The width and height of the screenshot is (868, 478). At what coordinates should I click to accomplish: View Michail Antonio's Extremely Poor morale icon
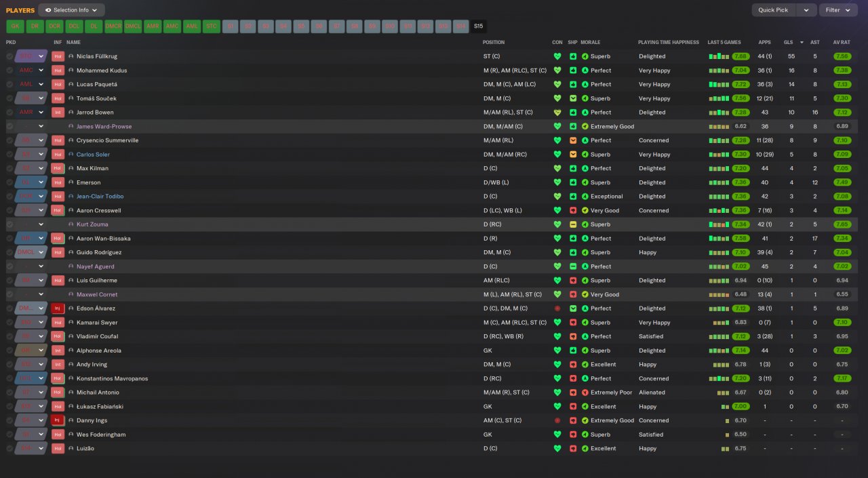pyautogui.click(x=585, y=393)
